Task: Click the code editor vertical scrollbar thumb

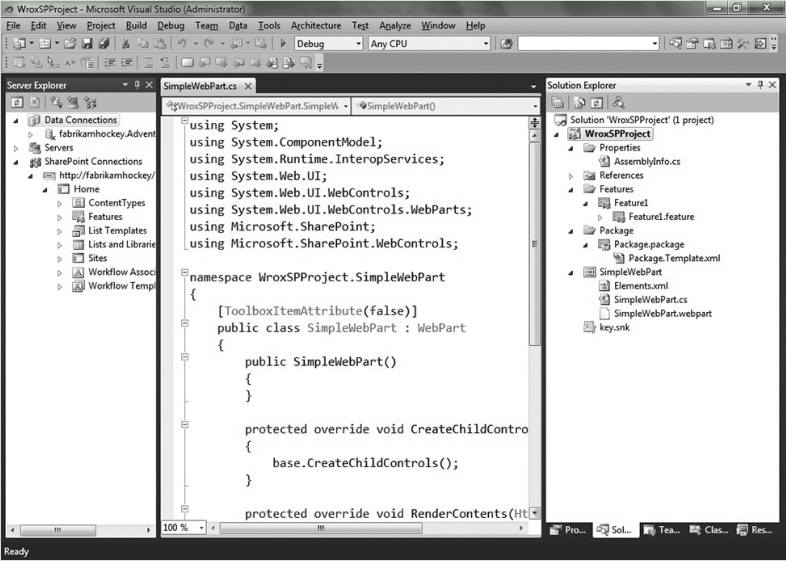Action: (x=534, y=244)
